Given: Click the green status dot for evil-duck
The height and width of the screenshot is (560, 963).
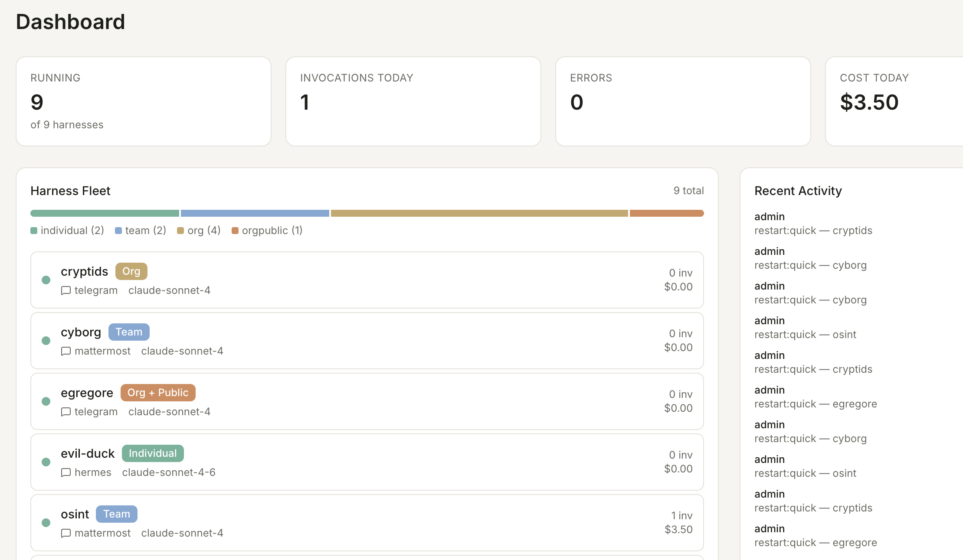Looking at the screenshot, I should pos(46,462).
